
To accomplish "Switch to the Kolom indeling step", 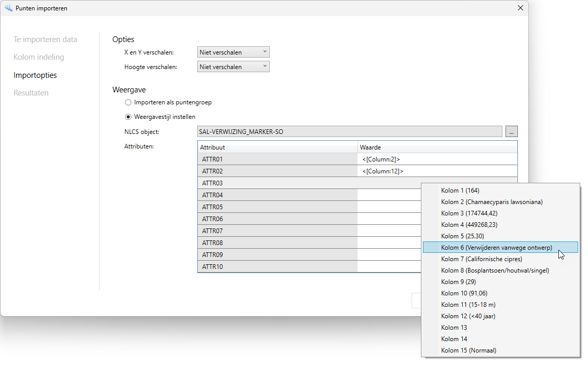I will coord(39,57).
